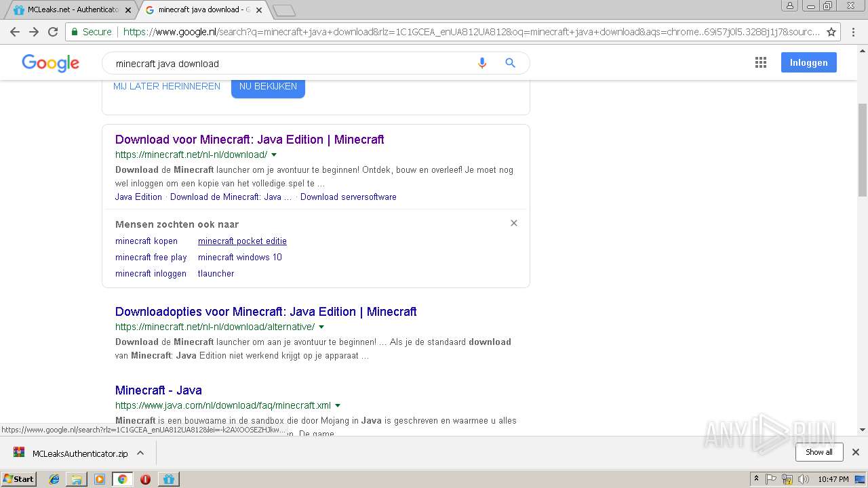Image resolution: width=868 pixels, height=488 pixels.
Task: Open the Google apps grid
Action: (761, 62)
